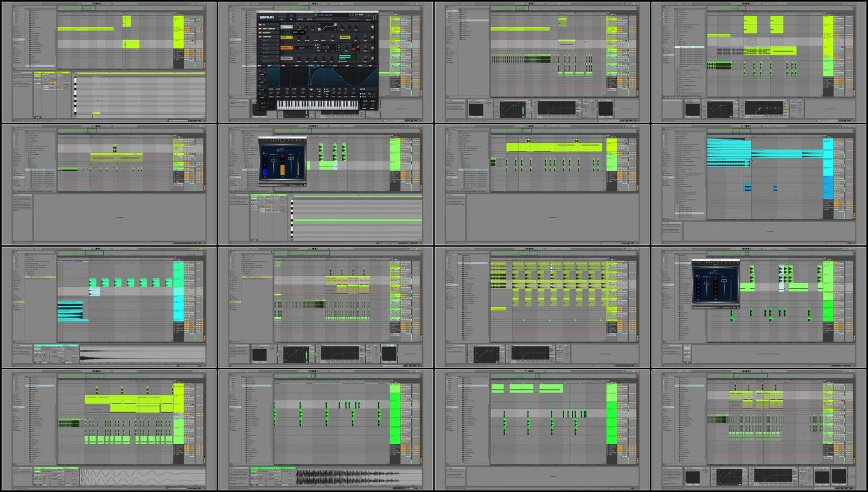Open thumbnail with olive clips and empty detail view

[109, 185]
